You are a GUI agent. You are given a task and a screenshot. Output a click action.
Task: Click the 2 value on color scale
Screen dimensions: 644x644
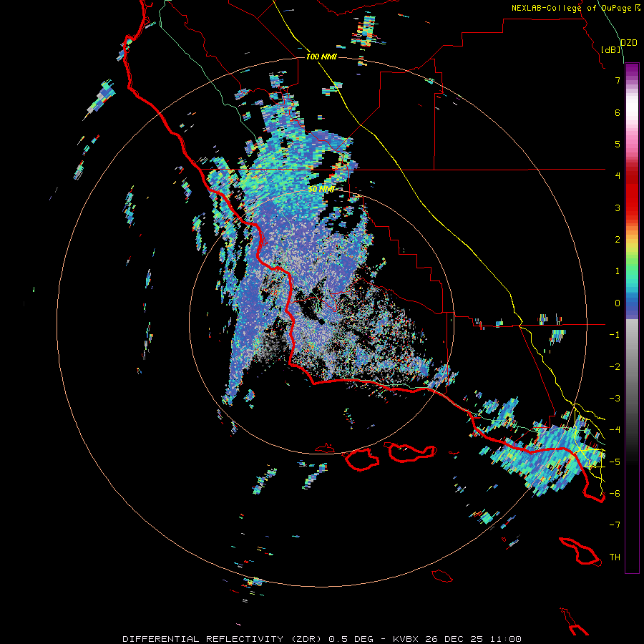[x=618, y=240]
